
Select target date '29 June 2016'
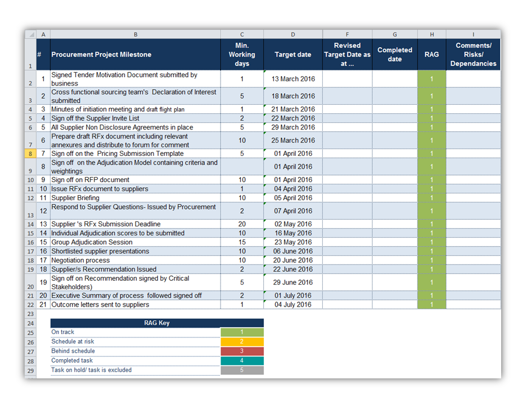[293, 282]
